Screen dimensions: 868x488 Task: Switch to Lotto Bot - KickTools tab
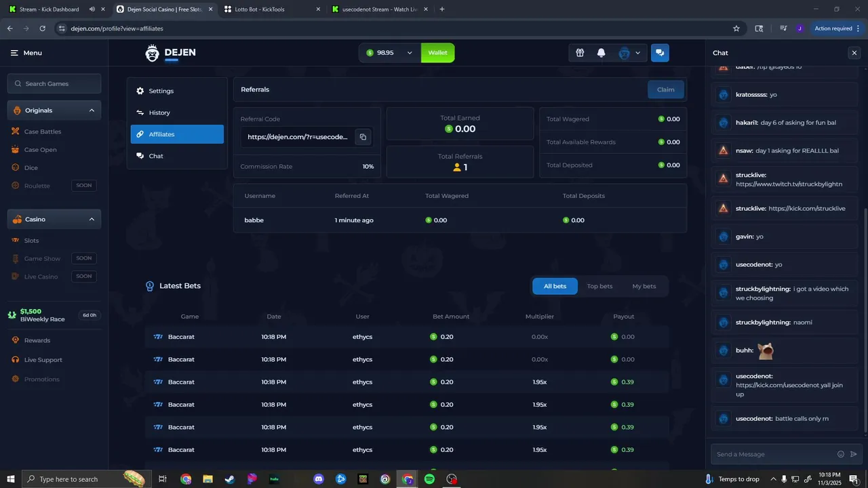click(271, 9)
